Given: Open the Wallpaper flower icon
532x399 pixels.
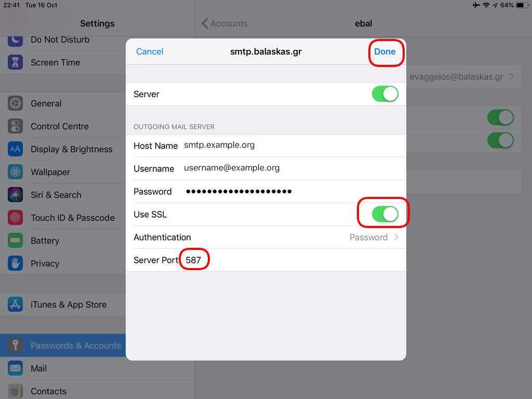Looking at the screenshot, I should [15, 172].
